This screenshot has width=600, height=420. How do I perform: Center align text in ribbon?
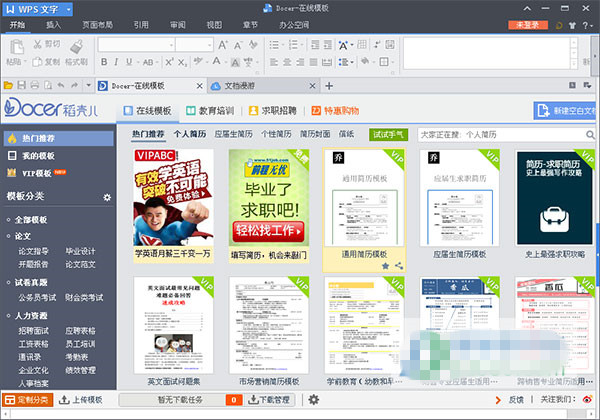287,62
